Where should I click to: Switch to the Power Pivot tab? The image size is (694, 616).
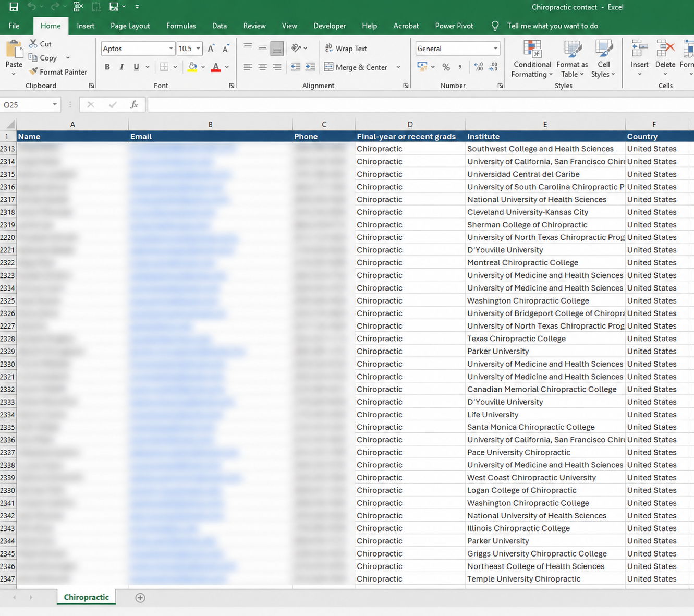tap(454, 26)
